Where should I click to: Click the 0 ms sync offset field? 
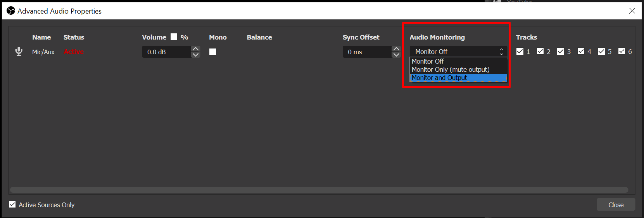367,52
